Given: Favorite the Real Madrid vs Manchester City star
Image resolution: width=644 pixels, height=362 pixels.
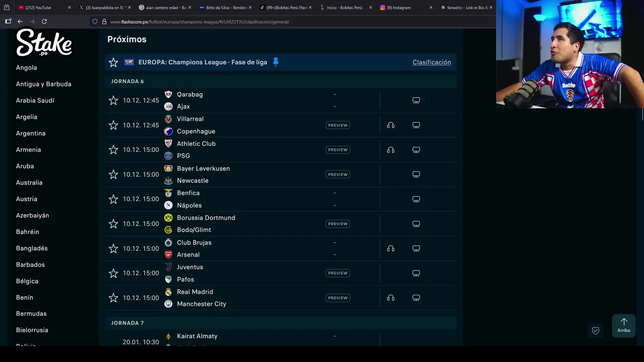Looking at the screenshot, I should (x=113, y=298).
